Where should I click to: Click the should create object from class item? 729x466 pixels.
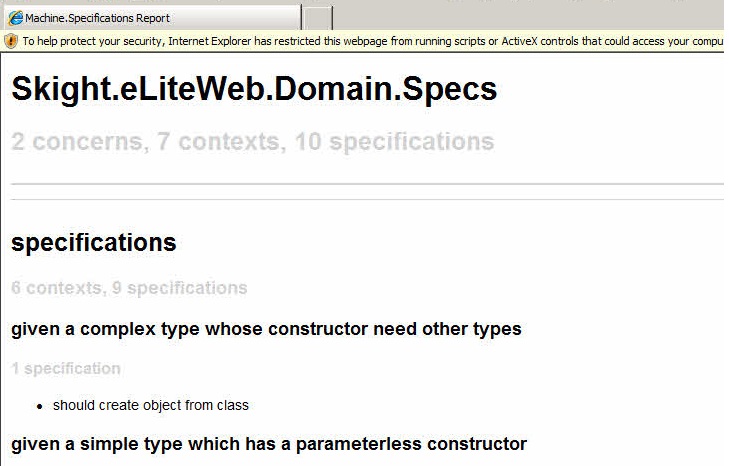tap(151, 405)
